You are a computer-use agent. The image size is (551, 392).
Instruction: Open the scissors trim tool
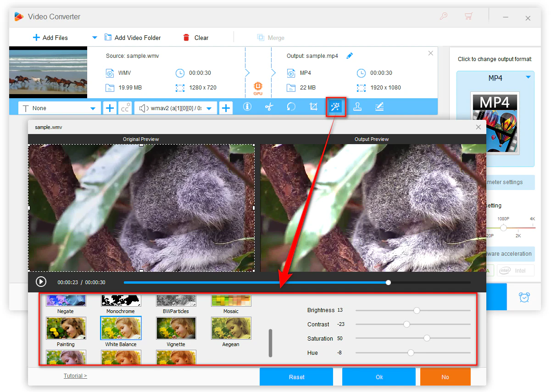269,107
